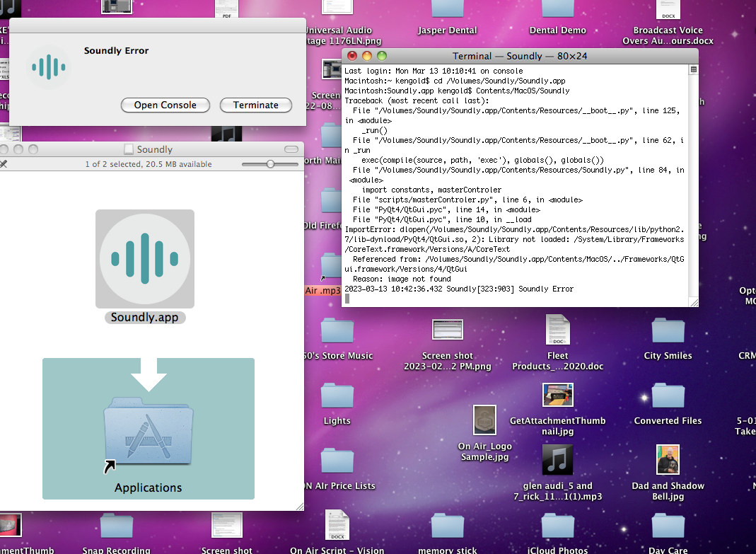Screen dimensions: 756x554
Task: Click the Soundly.app file name label
Action: coord(145,317)
